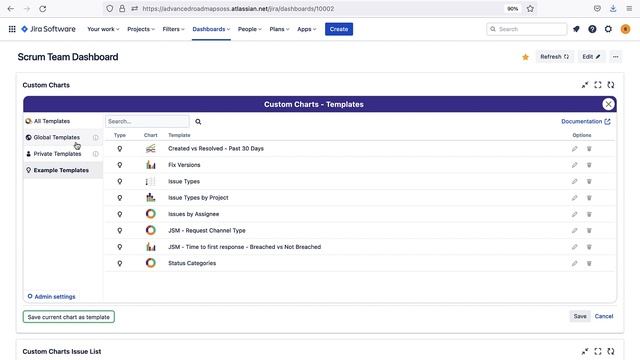The height and width of the screenshot is (360, 640).
Task: Click the Jira Software logo
Action: click(x=48, y=29)
